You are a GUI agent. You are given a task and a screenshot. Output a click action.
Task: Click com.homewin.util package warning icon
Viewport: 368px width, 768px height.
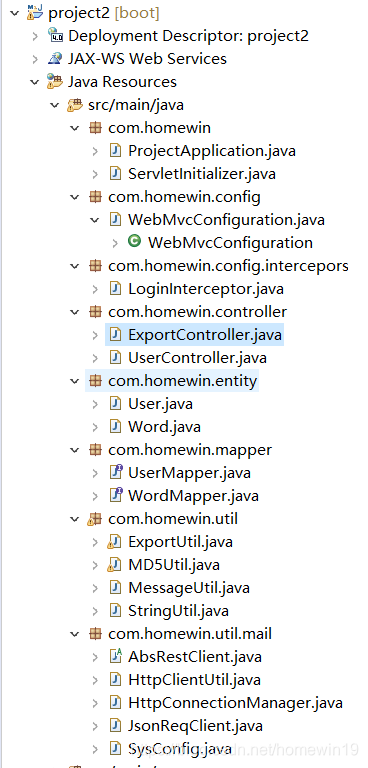pos(94,519)
